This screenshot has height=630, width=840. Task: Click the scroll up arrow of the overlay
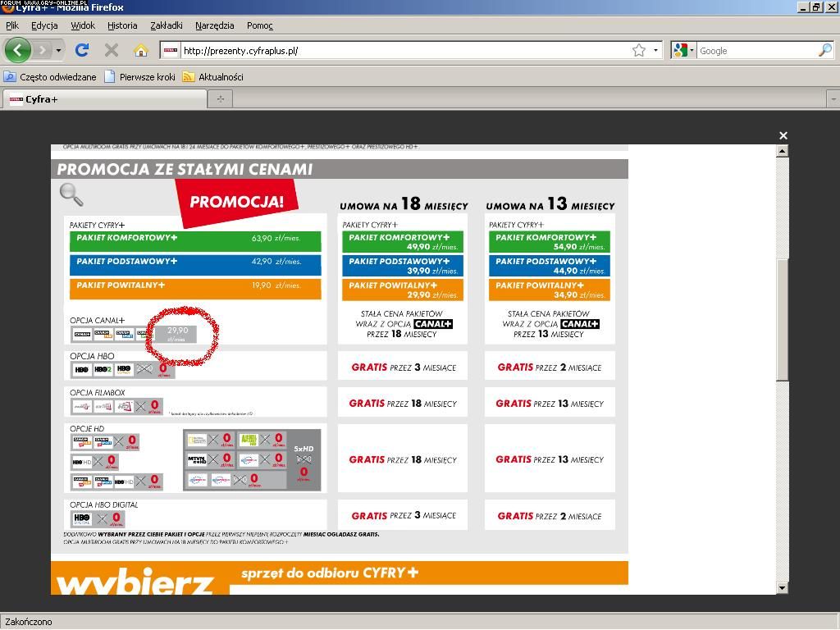tap(782, 151)
